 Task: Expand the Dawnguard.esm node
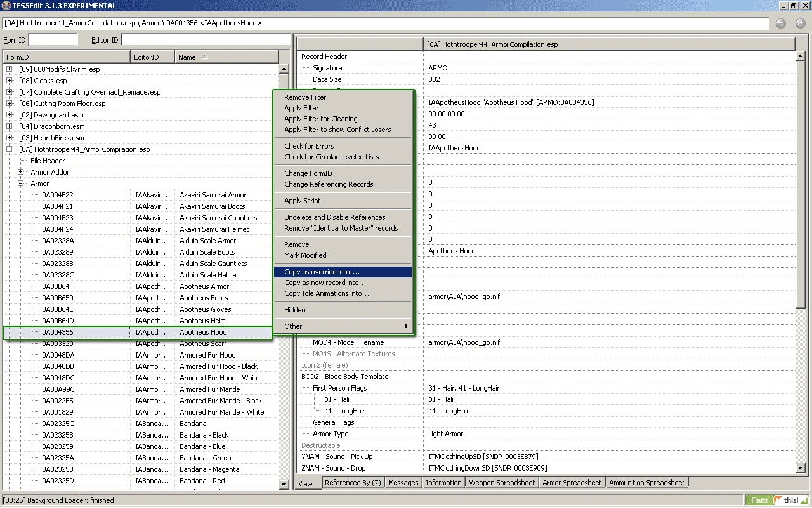(x=10, y=115)
